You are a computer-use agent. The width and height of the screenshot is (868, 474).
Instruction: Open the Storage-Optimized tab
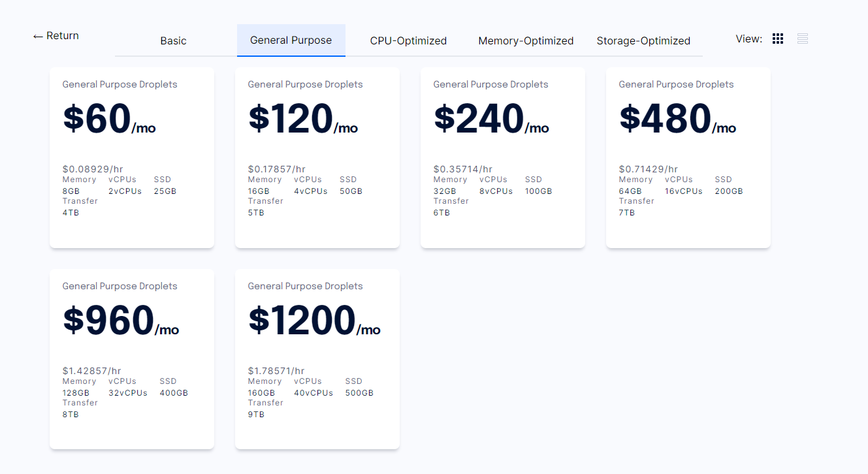[643, 40]
